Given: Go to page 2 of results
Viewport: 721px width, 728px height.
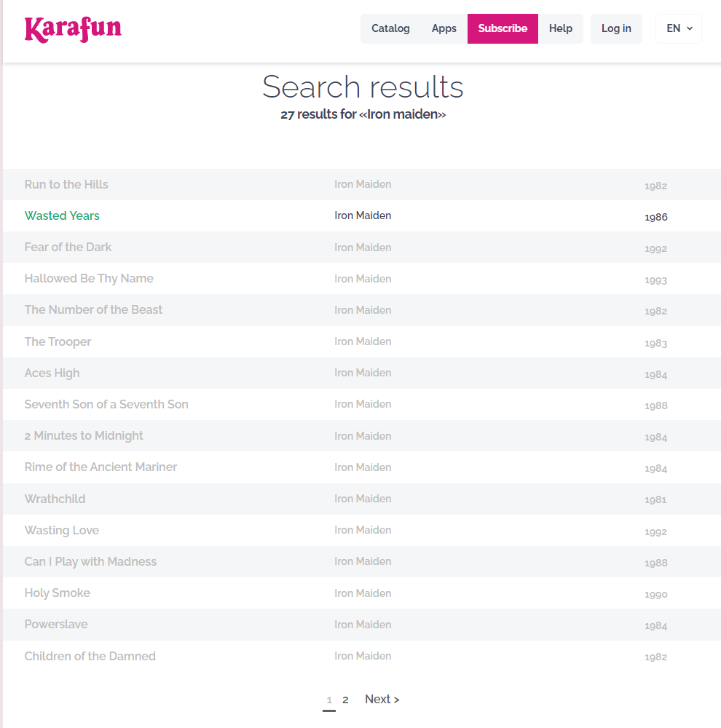Looking at the screenshot, I should [345, 700].
